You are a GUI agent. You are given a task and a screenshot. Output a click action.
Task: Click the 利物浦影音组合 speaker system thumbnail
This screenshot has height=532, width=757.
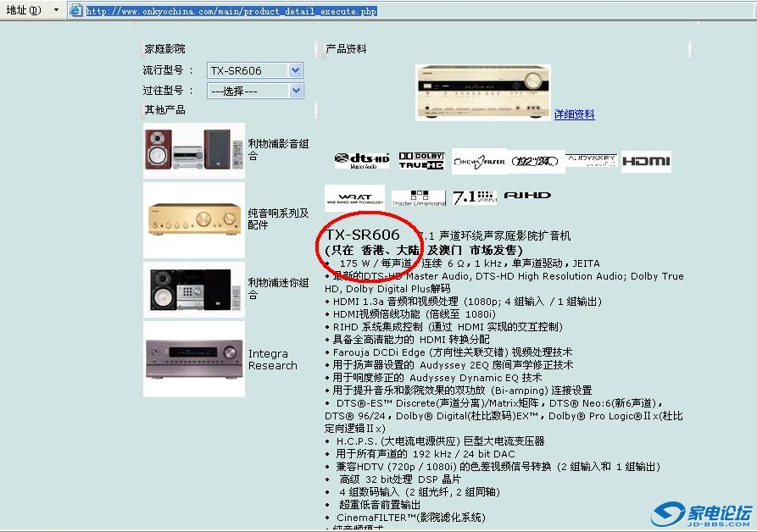point(194,151)
